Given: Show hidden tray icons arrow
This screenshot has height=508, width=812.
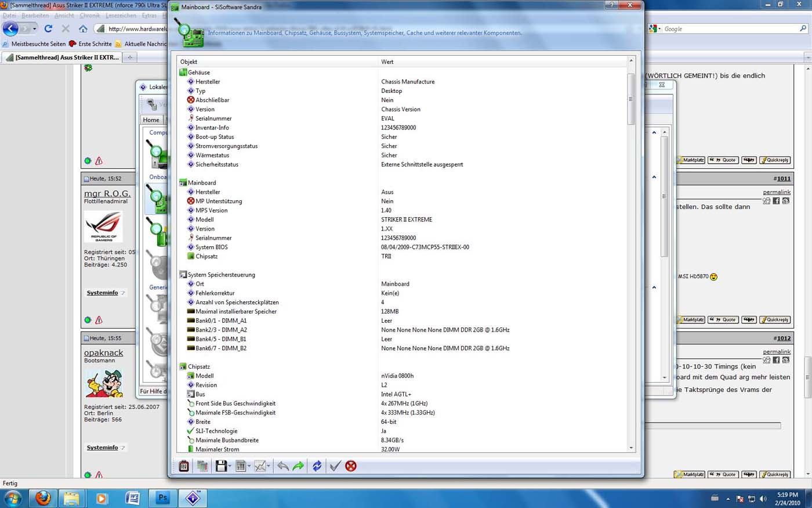Looking at the screenshot, I should (728, 499).
